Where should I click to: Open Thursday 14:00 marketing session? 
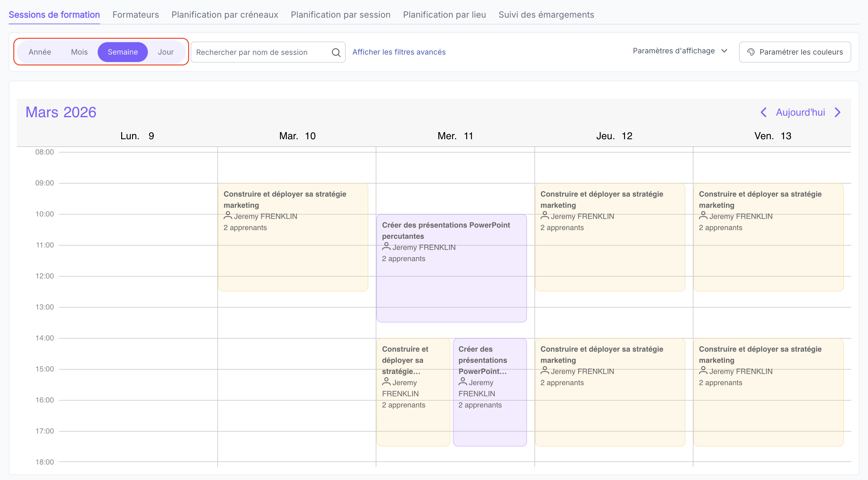(610, 392)
